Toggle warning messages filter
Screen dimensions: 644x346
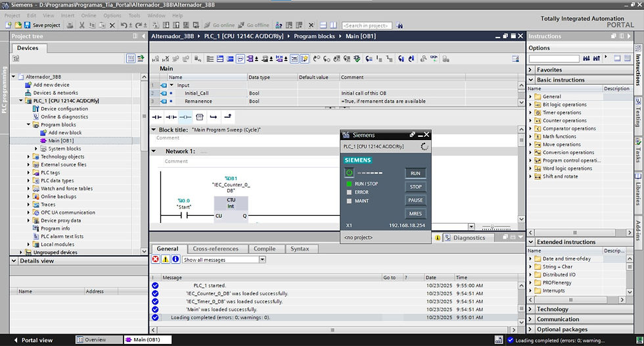click(x=166, y=259)
